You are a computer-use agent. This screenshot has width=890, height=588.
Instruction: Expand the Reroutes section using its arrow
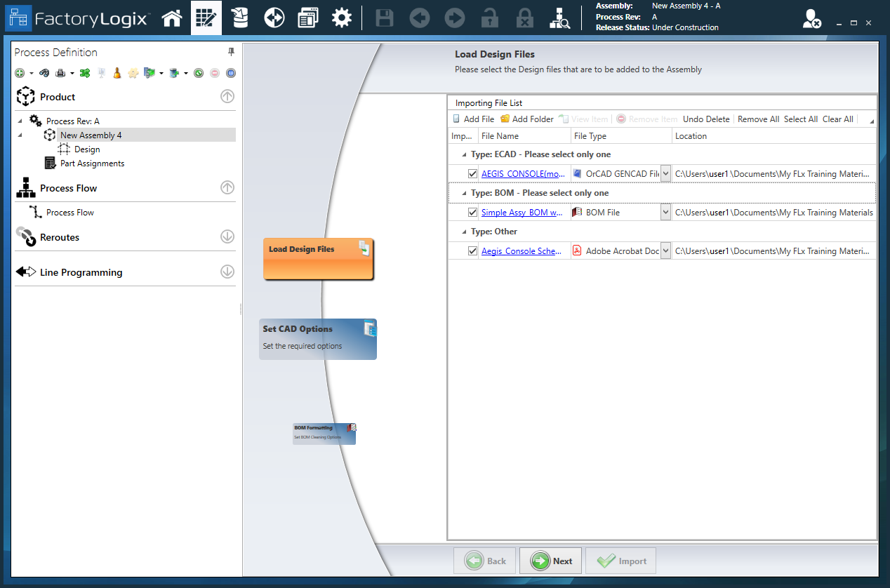[227, 237]
